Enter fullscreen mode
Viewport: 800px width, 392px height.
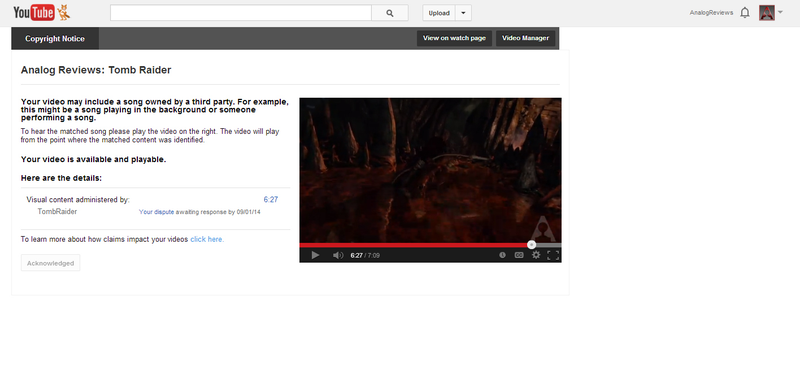pyautogui.click(x=553, y=255)
